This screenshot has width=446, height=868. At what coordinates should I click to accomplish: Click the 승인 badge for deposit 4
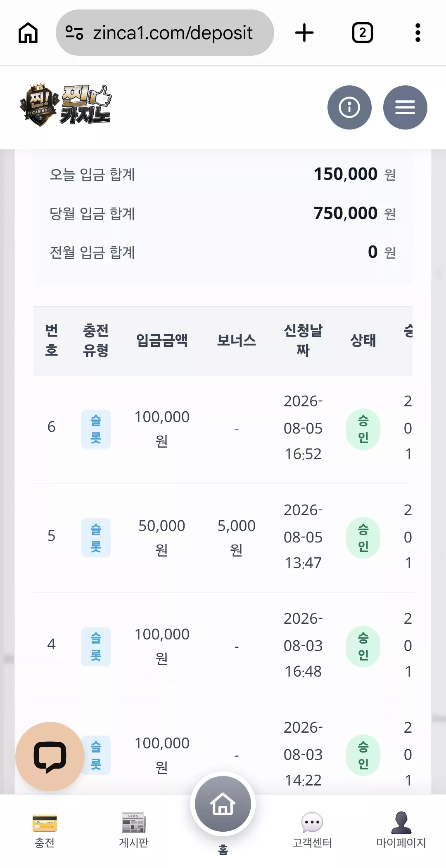pyautogui.click(x=363, y=646)
